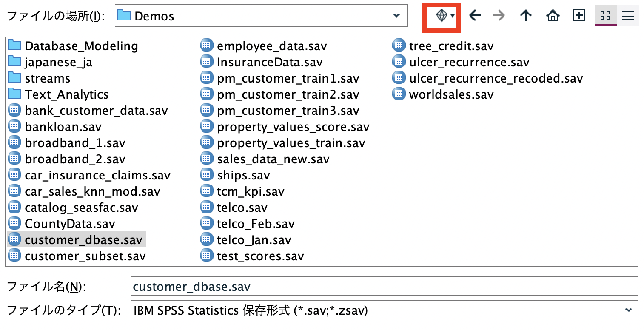Select bankloan.sav file icon
This screenshot has height=330, width=644.
click(14, 127)
